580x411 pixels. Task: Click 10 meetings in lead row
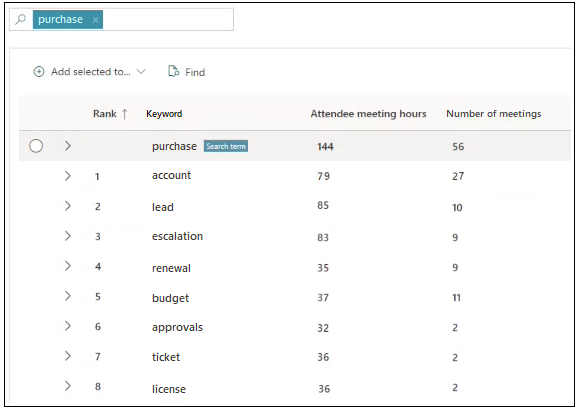pos(457,208)
